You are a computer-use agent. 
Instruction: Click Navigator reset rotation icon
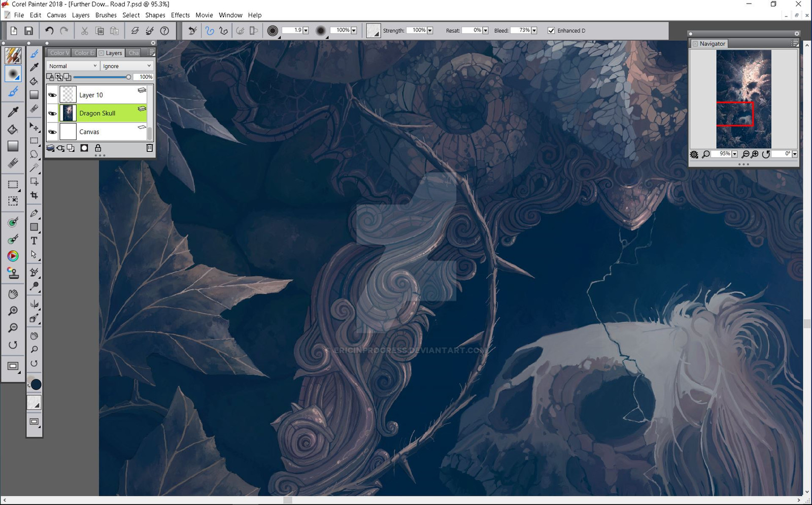(x=766, y=154)
